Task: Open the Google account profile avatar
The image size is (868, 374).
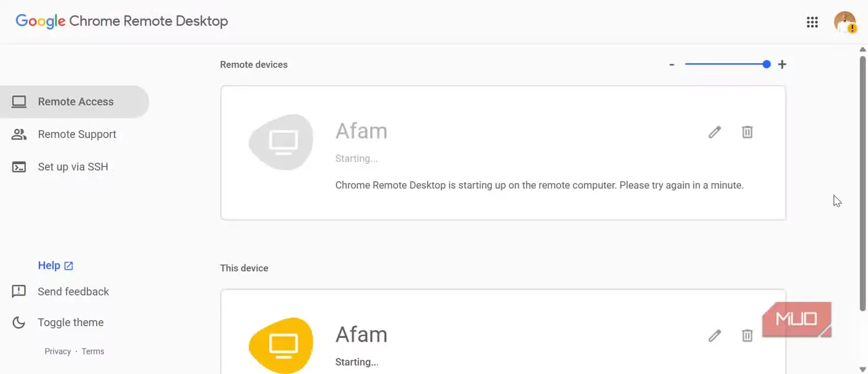Action: (845, 22)
